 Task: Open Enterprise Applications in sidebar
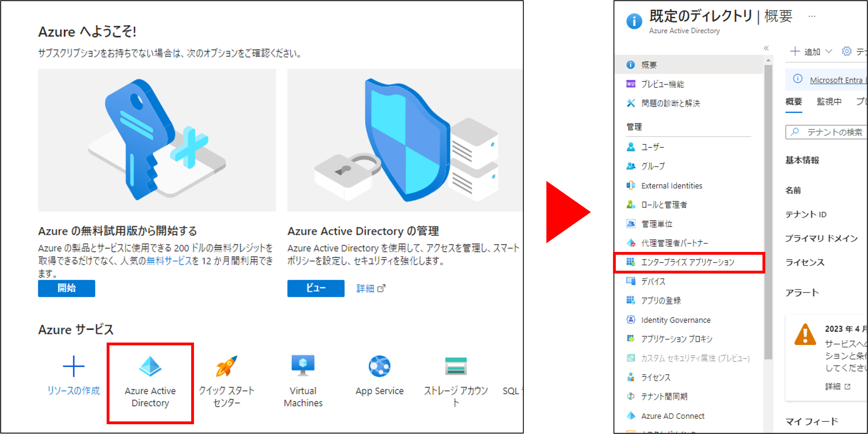(x=687, y=262)
